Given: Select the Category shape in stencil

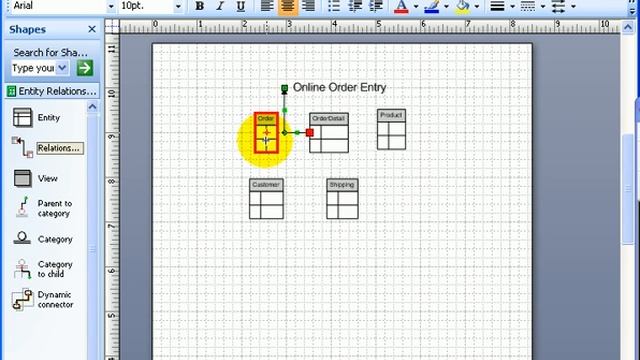Looking at the screenshot, I should point(42,239).
